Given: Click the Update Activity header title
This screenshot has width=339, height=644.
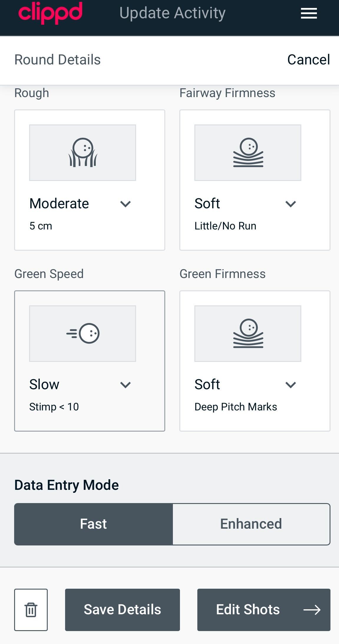Looking at the screenshot, I should click(x=172, y=13).
